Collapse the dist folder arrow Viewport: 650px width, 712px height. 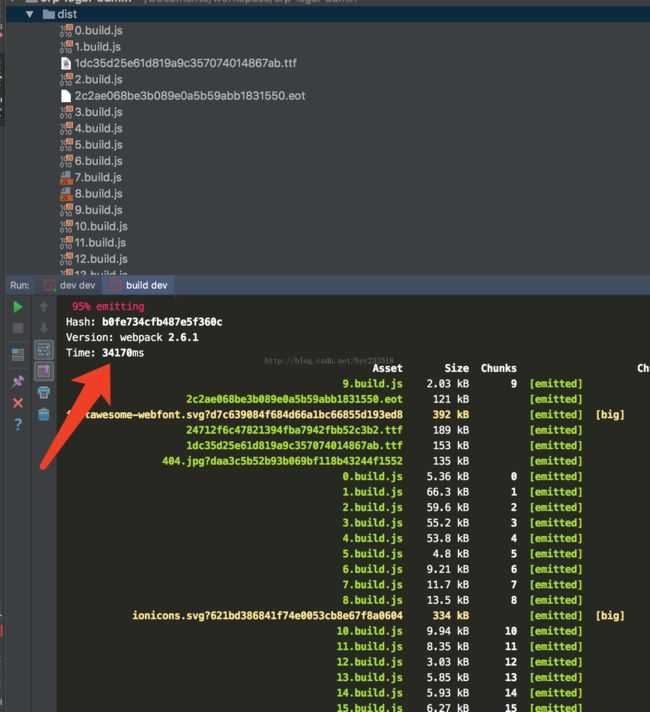pyautogui.click(x=30, y=14)
